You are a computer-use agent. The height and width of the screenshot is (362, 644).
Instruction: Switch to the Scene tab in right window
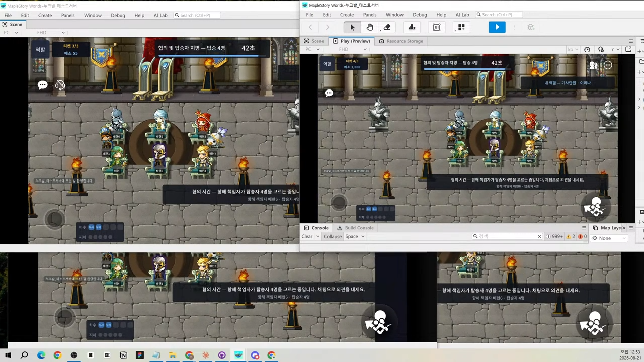[314, 41]
